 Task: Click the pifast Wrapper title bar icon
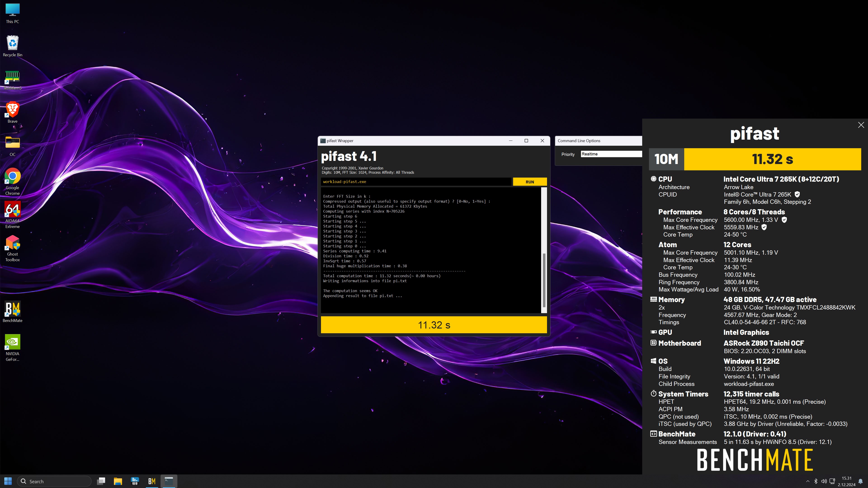click(x=323, y=141)
